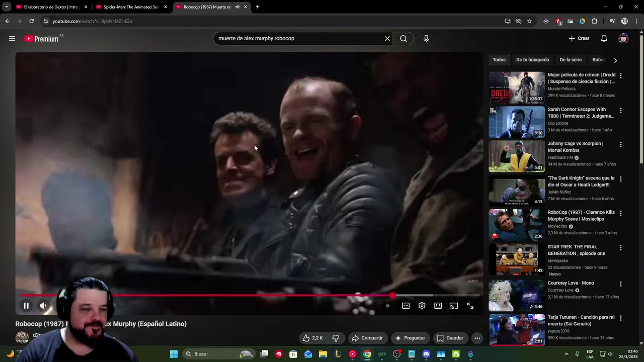Open options for Dredd video
The width and height of the screenshot is (644, 362).
[620, 76]
